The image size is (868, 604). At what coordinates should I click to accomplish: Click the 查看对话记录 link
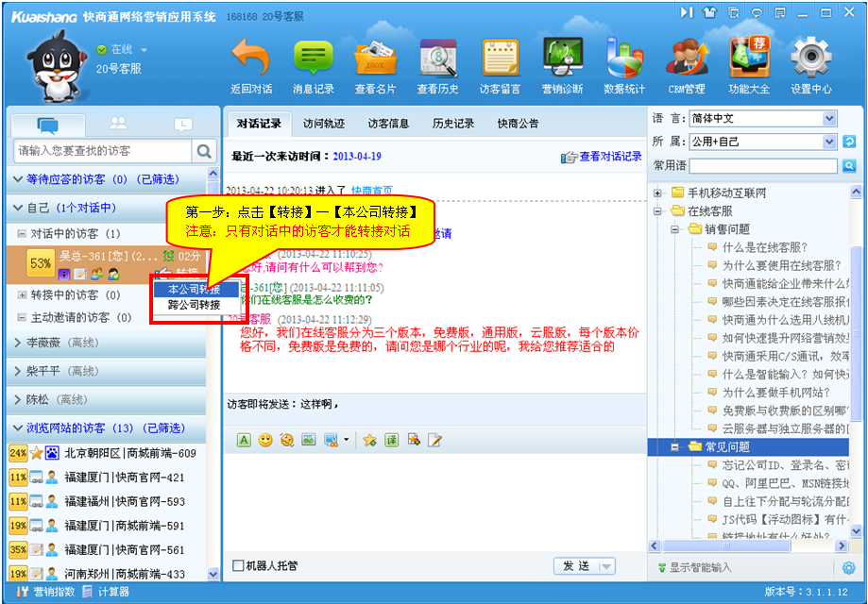tap(609, 157)
